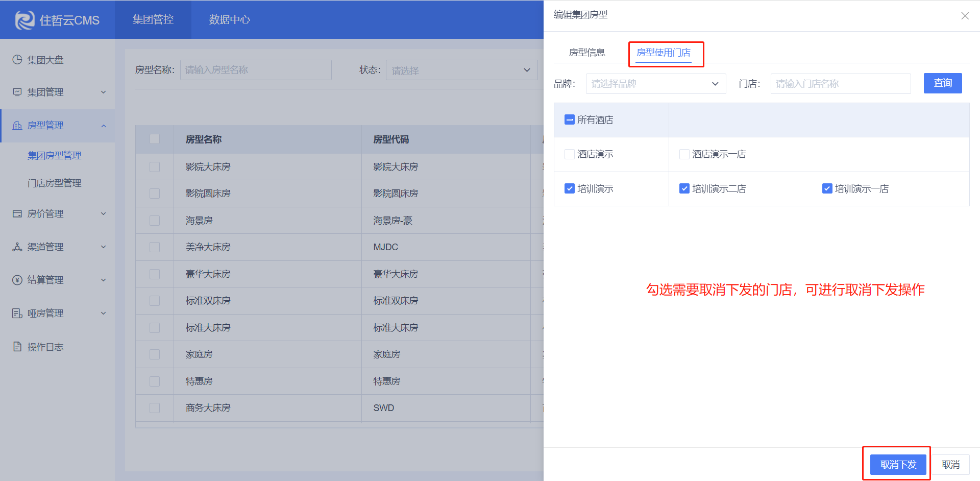Click the 住哲云CMS logo icon
This screenshot has width=980, height=481.
click(x=24, y=20)
